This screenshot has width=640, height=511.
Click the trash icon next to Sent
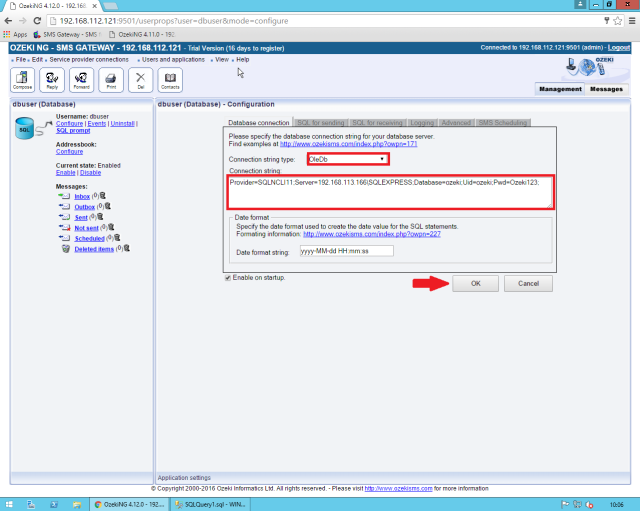(x=100, y=217)
